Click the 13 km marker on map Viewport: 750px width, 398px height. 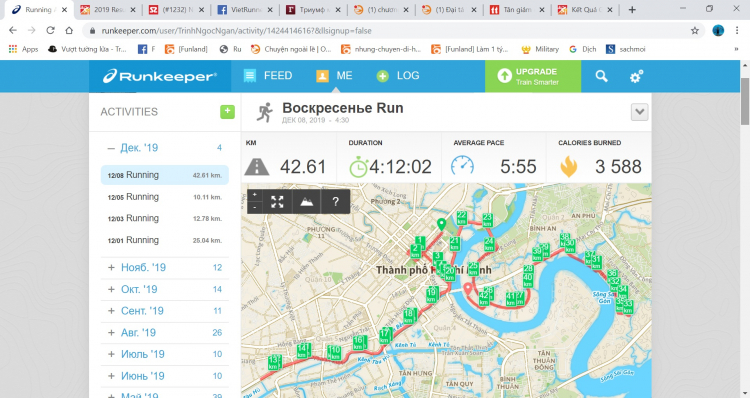coord(274,362)
